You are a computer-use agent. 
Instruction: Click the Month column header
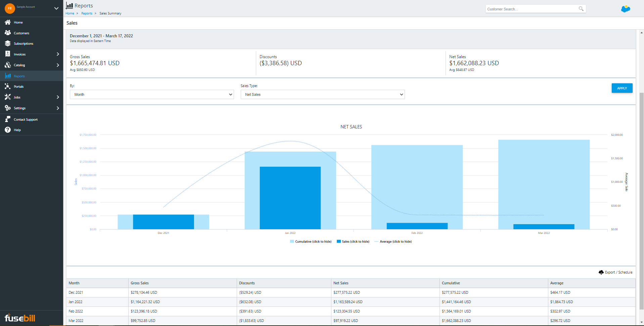[x=97, y=283]
